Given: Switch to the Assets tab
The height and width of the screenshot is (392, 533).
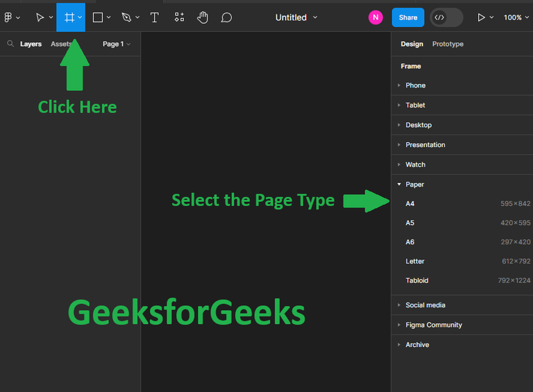Looking at the screenshot, I should coord(61,44).
